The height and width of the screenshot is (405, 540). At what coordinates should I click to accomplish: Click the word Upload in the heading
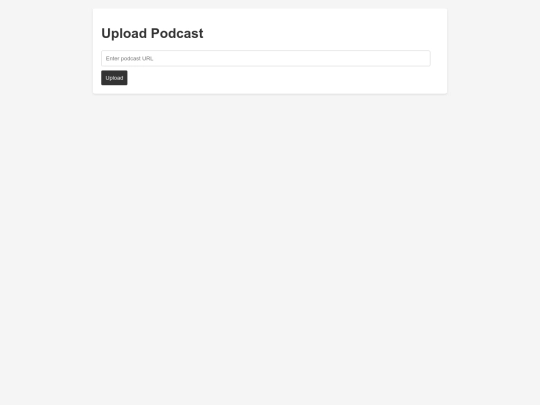[x=124, y=33]
